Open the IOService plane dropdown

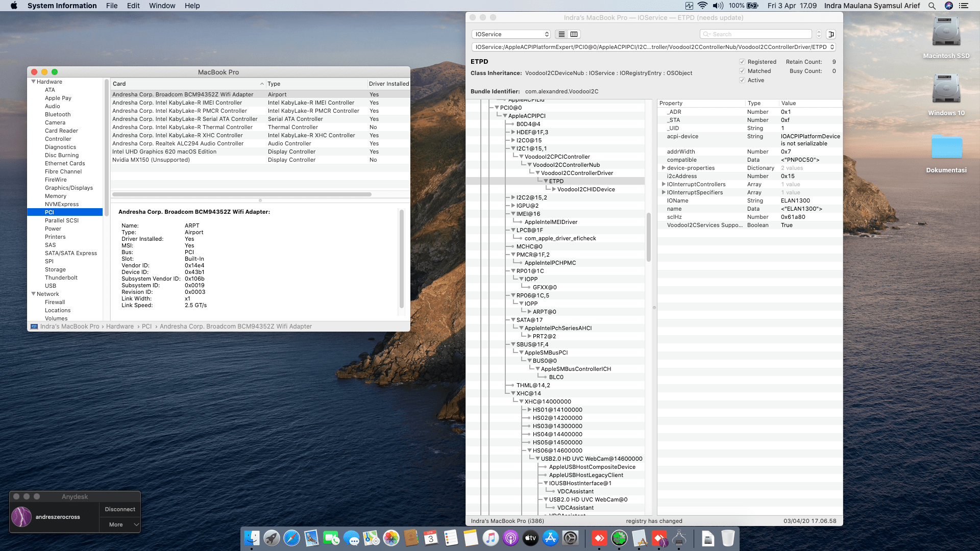click(x=511, y=34)
